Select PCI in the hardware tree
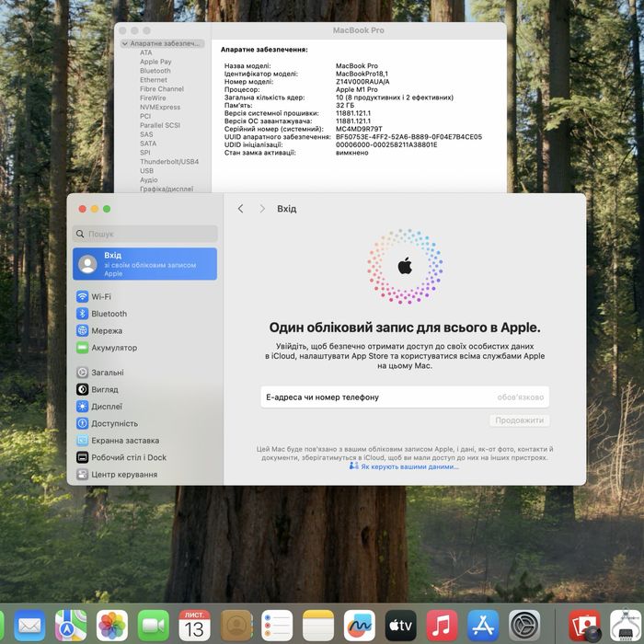Screen dimensions: 644x644 point(145,116)
